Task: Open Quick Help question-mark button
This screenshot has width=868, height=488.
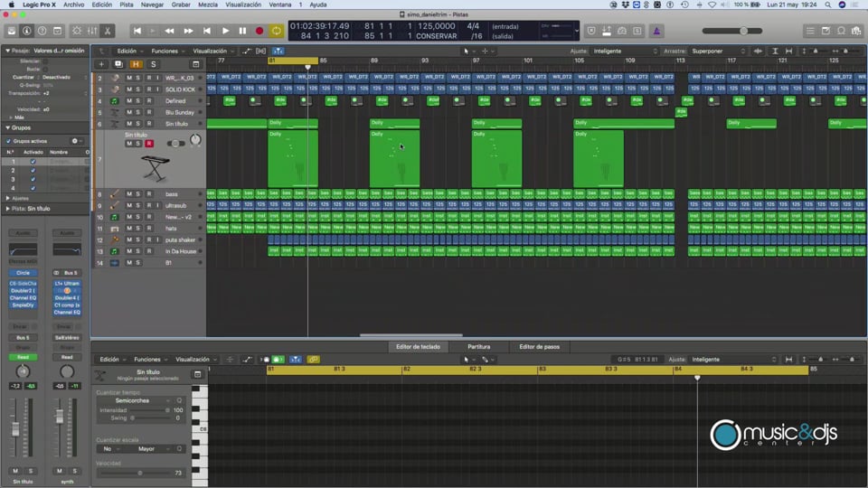Action: point(42,31)
